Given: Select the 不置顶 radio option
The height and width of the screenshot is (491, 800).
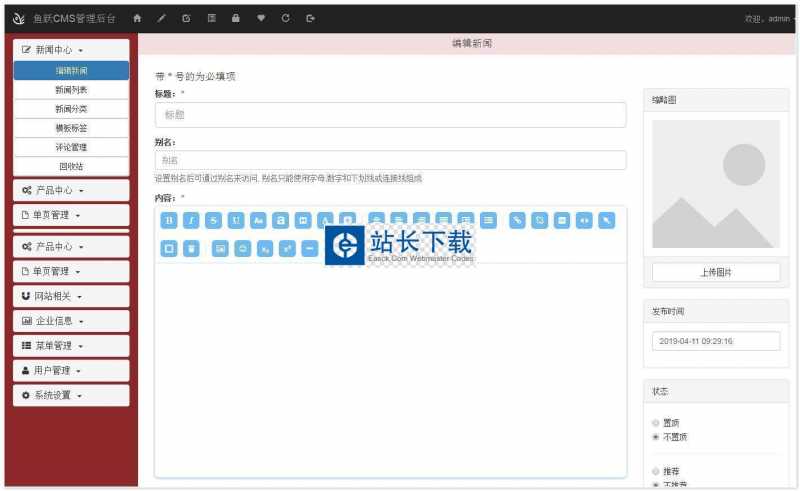Looking at the screenshot, I should point(656,437).
